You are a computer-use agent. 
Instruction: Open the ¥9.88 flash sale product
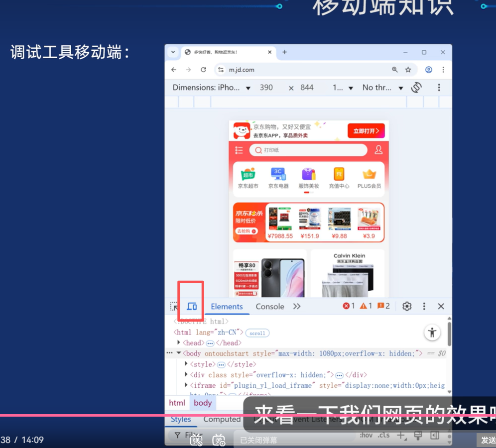coord(340,223)
